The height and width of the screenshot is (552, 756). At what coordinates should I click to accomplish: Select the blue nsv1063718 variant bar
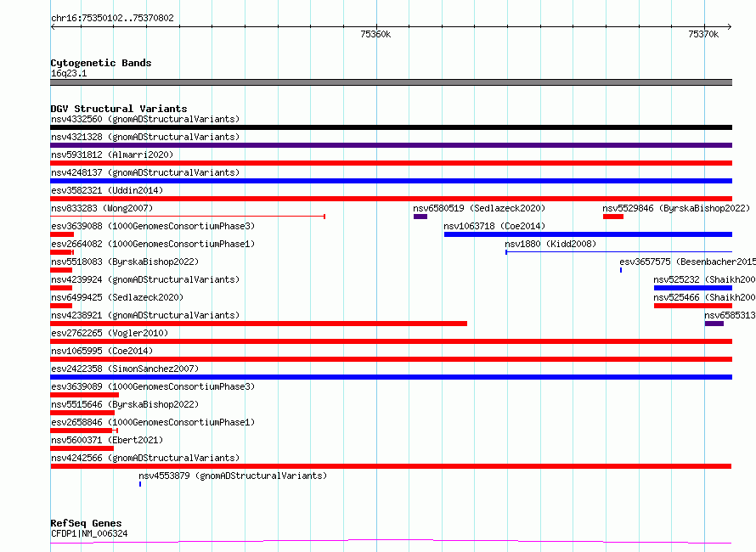tap(588, 234)
